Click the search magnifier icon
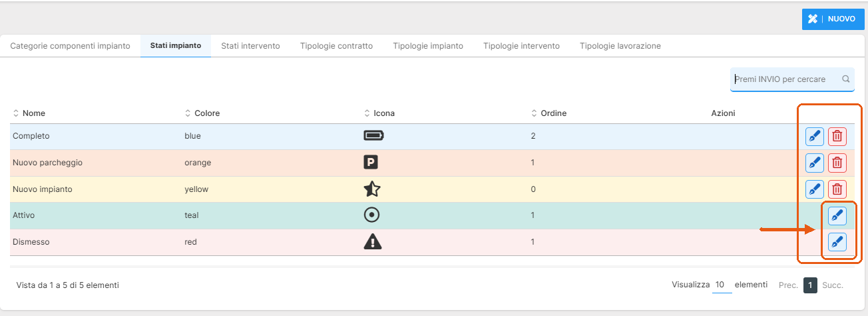The height and width of the screenshot is (316, 868). 846,79
